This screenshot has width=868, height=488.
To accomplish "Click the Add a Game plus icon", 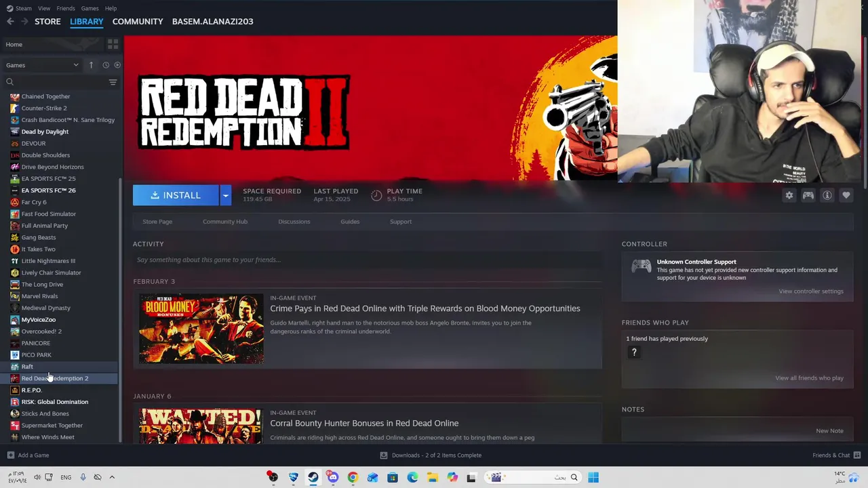I will point(10,455).
